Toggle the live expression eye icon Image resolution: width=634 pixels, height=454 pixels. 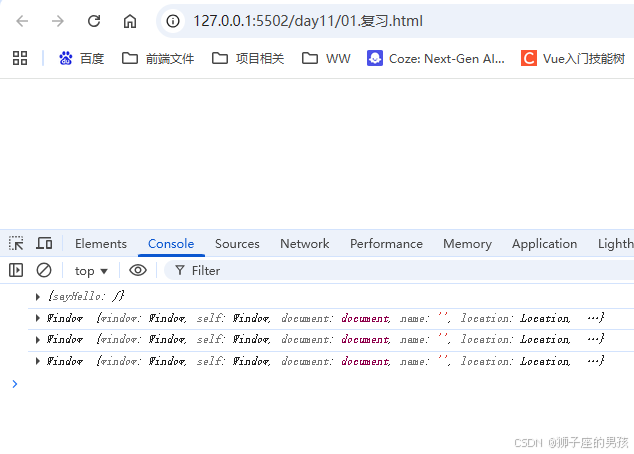click(x=138, y=270)
